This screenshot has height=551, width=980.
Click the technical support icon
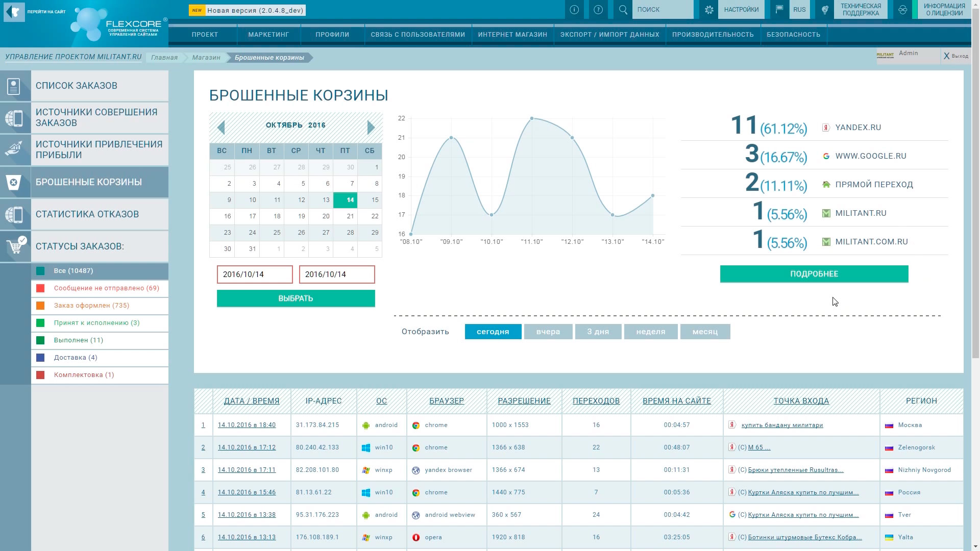click(825, 10)
